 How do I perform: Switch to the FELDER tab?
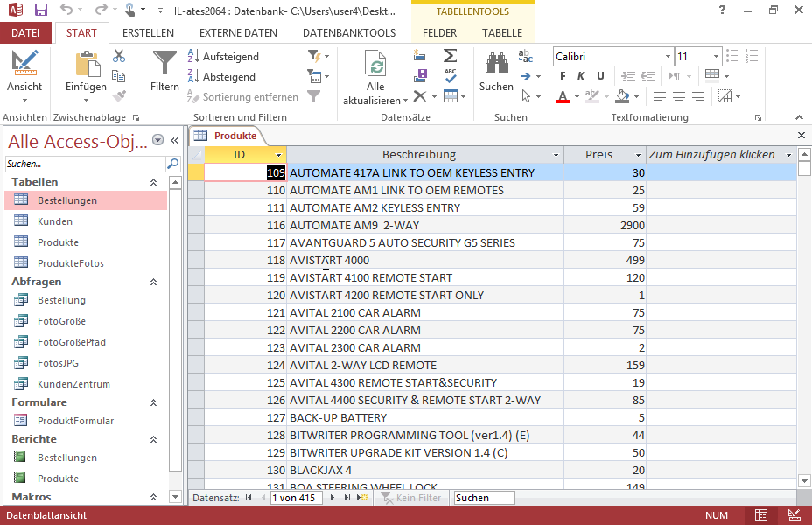click(x=439, y=33)
